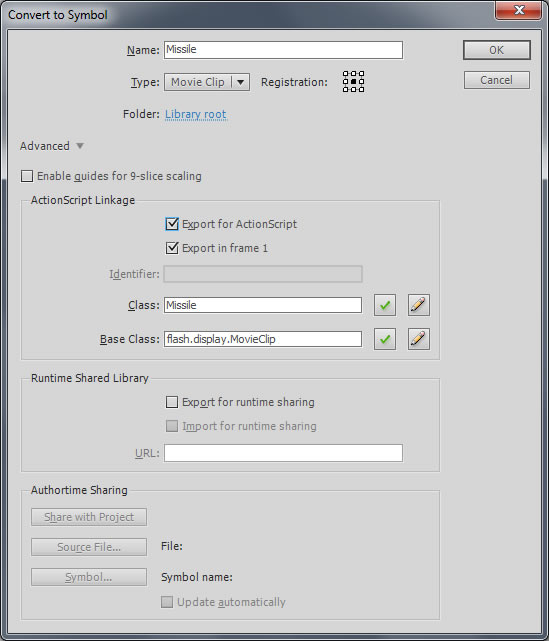Open the Type Movie Clip dropdown
Screen dimensions: 549x641
tap(207, 82)
